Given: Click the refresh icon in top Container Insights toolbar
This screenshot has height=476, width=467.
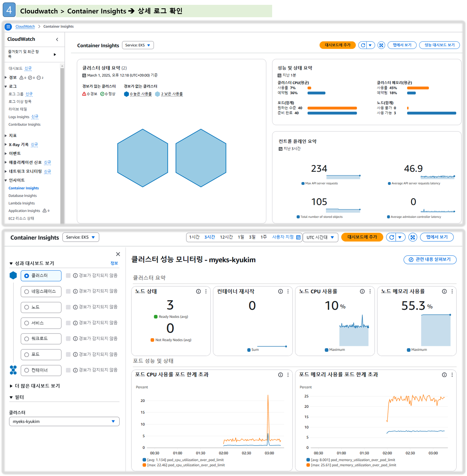Looking at the screenshot, I should click(363, 45).
